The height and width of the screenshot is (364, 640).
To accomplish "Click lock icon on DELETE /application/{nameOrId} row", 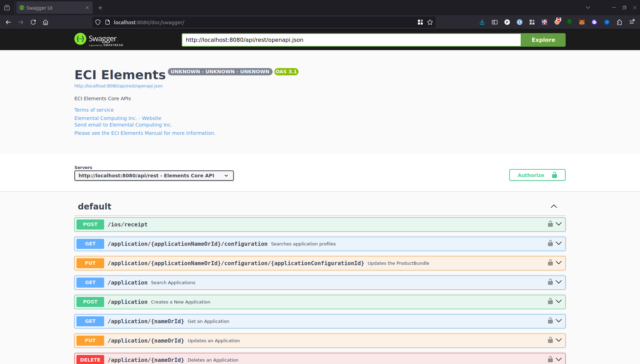I will point(550,360).
